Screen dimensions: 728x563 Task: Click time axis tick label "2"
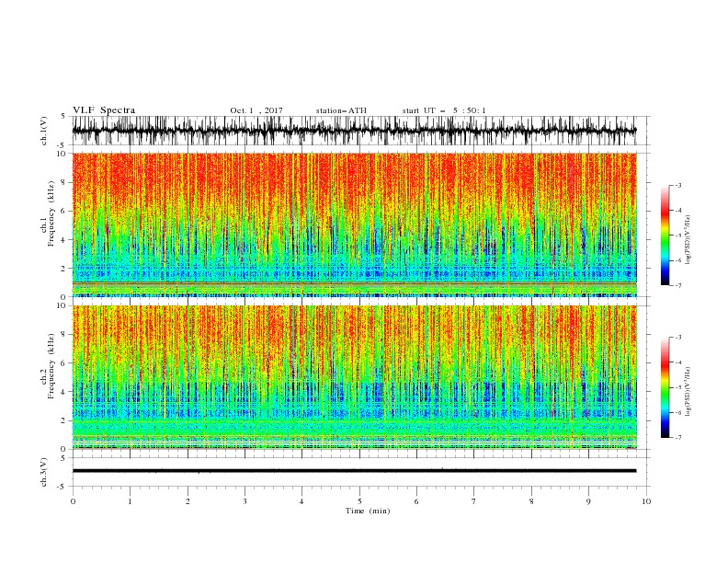tap(188, 501)
